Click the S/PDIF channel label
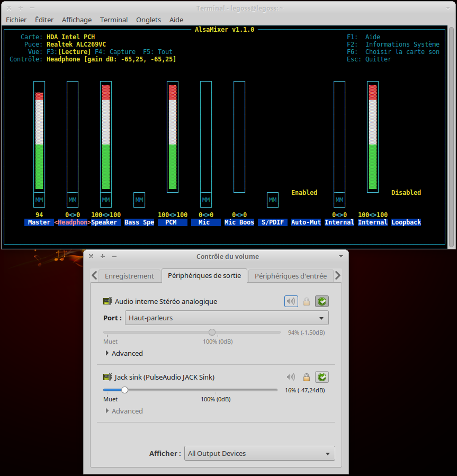Viewport: 457px width, 476px height. (x=273, y=222)
